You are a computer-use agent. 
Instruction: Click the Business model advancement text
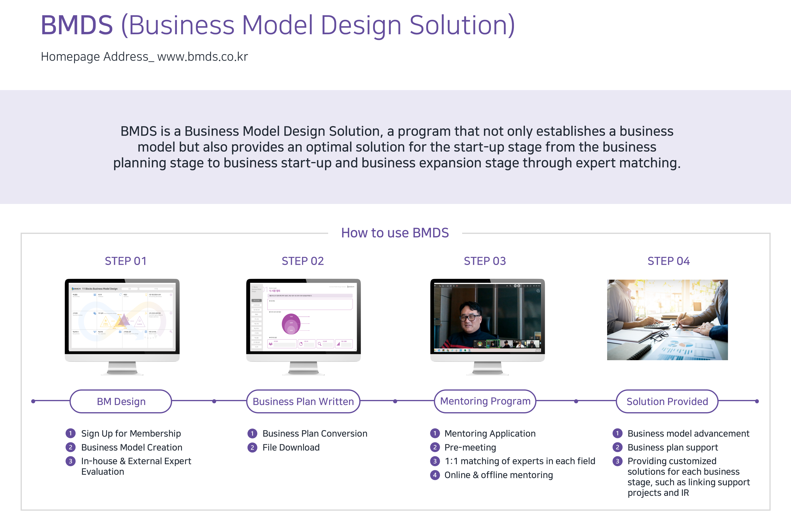(x=688, y=434)
